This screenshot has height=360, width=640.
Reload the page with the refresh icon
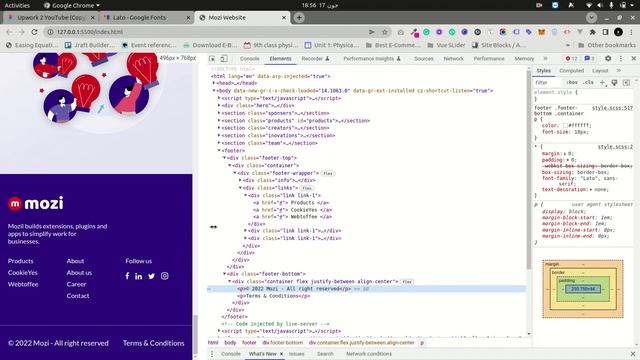[x=34, y=32]
